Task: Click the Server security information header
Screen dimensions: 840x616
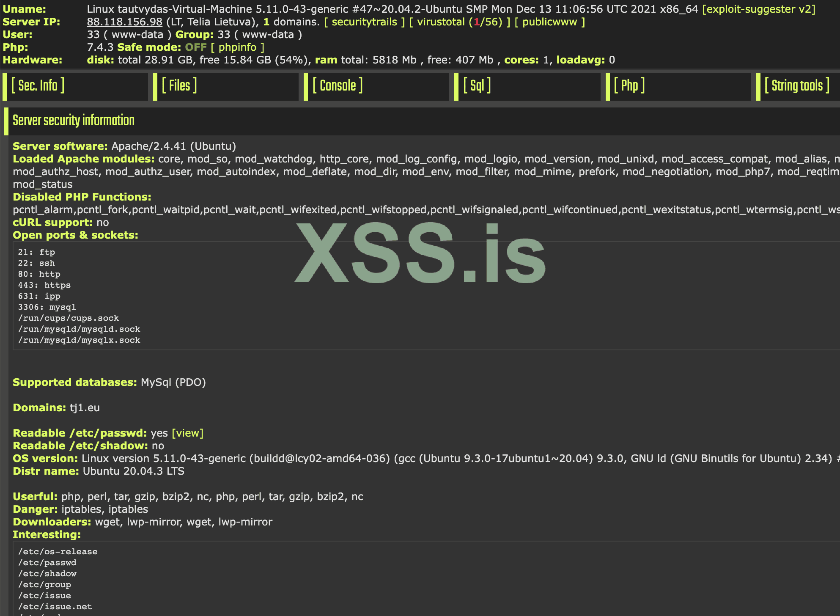Action: pyautogui.click(x=74, y=121)
